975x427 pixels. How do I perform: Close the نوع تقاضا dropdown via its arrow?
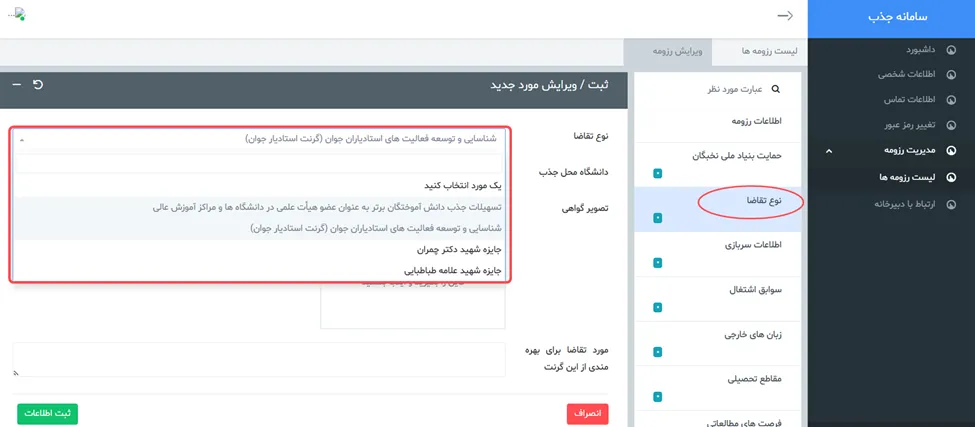[22, 140]
